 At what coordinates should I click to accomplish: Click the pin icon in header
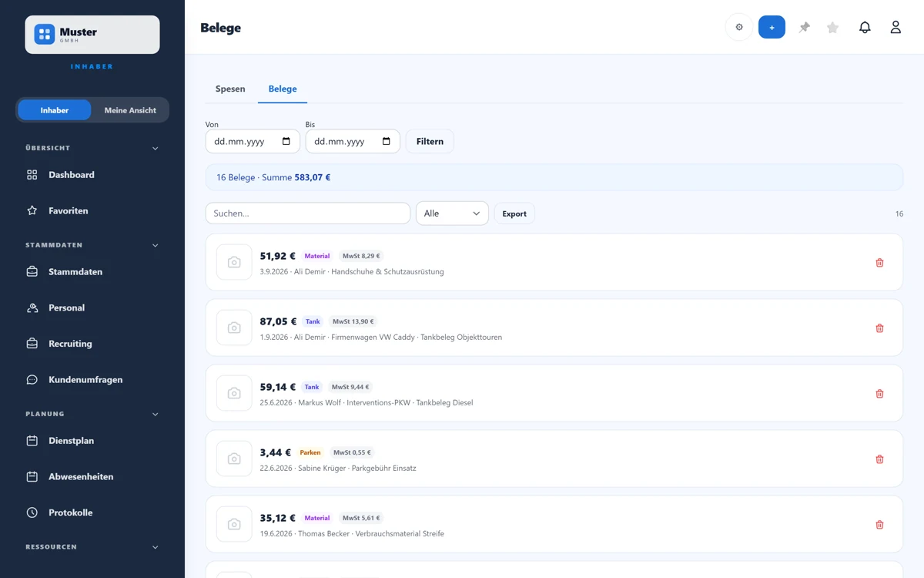click(x=805, y=27)
